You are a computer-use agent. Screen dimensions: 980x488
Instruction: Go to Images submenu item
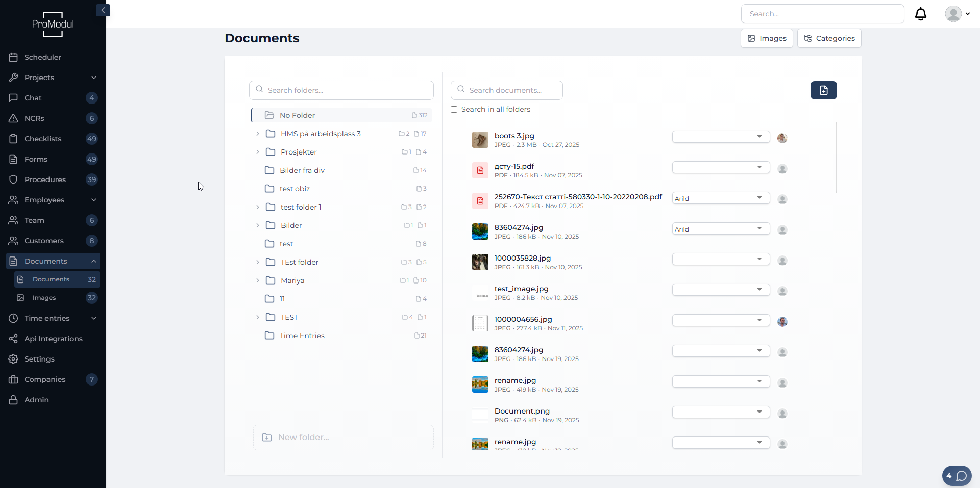[44, 298]
